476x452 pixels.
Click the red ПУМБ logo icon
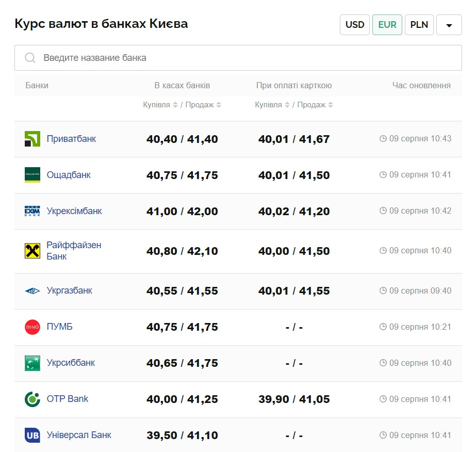point(32,327)
